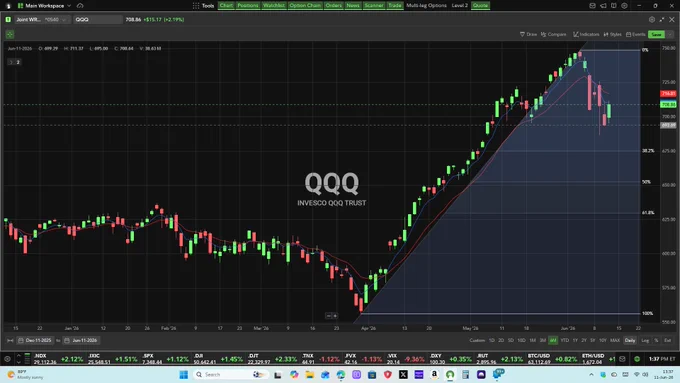Image resolution: width=680 pixels, height=383 pixels.
Task: Choose the Custom time range
Action: (477, 340)
